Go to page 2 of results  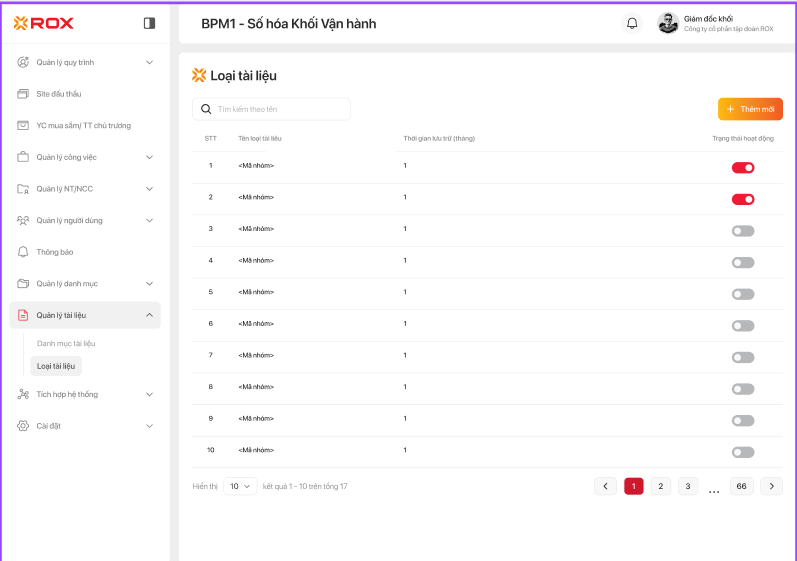[x=660, y=486]
